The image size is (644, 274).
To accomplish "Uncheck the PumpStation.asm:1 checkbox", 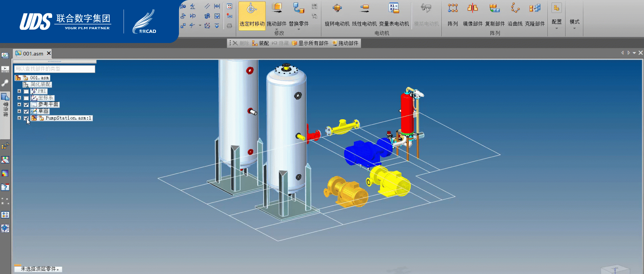I will [26, 118].
